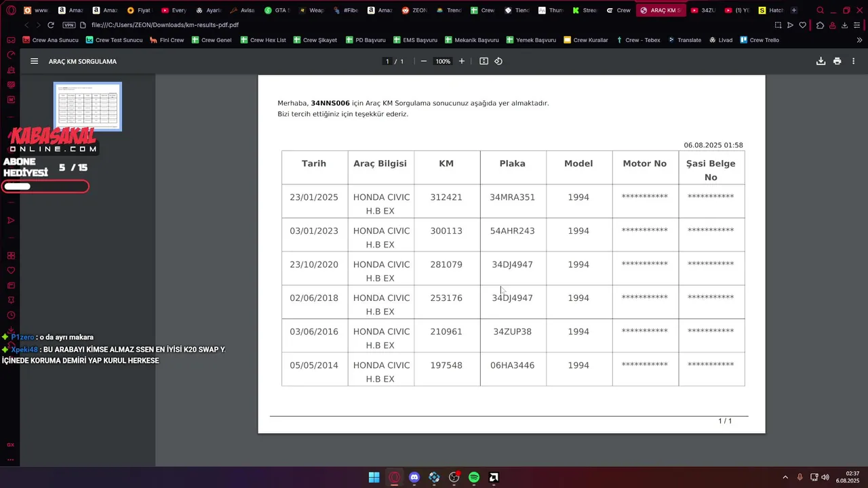
Task: Open a new tab with plus button
Action: coord(794,10)
